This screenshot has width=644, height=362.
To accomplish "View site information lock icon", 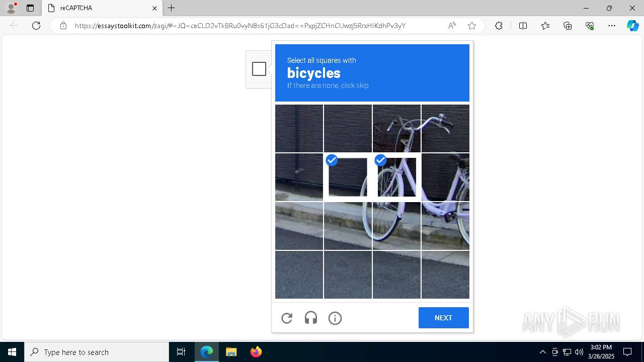I will tap(63, 26).
